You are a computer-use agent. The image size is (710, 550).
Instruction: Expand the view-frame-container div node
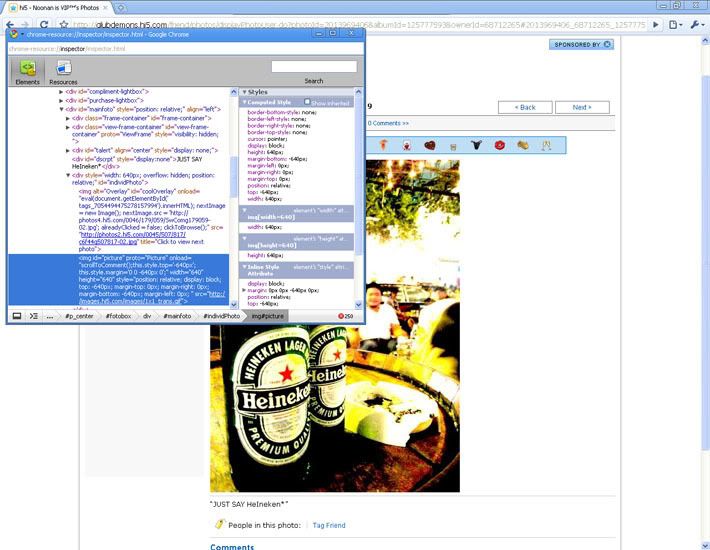pyautogui.click(x=68, y=127)
